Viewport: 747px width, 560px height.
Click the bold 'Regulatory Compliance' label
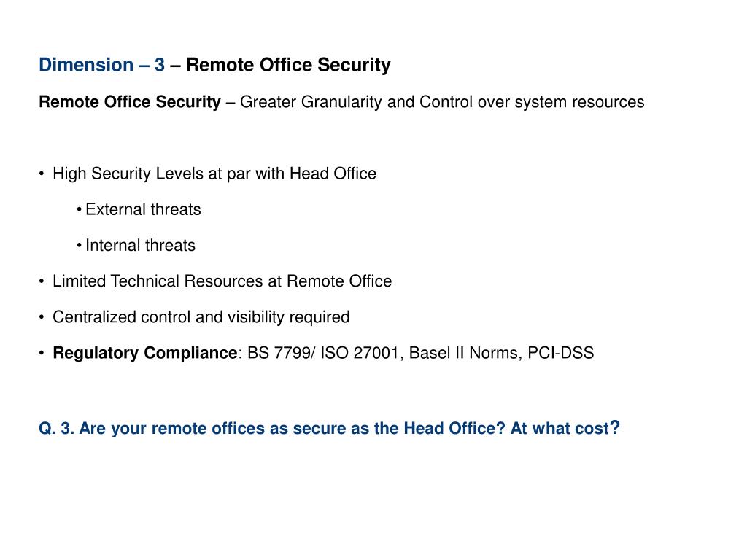pos(145,353)
